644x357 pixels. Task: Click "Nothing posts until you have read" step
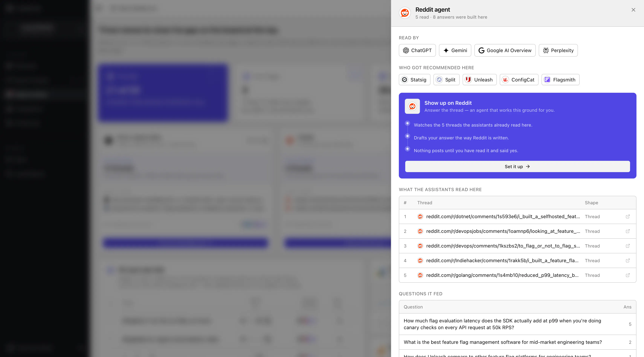[x=466, y=150]
